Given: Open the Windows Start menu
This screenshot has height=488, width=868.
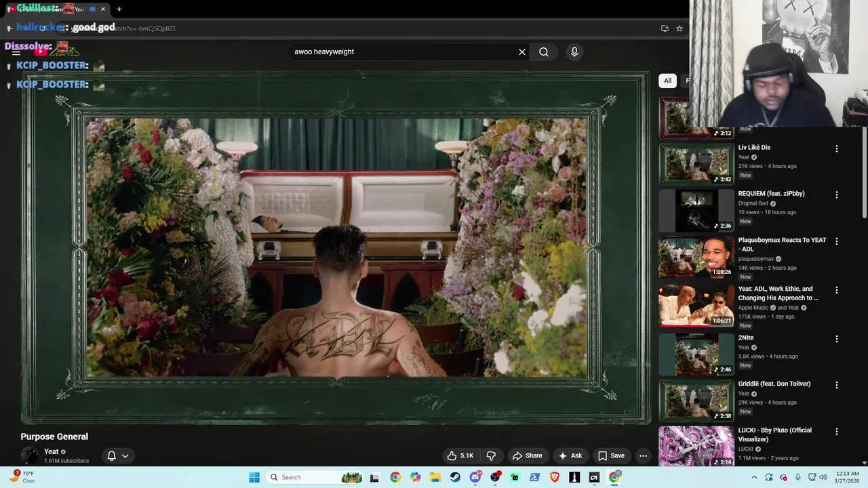Looking at the screenshot, I should 254,477.
